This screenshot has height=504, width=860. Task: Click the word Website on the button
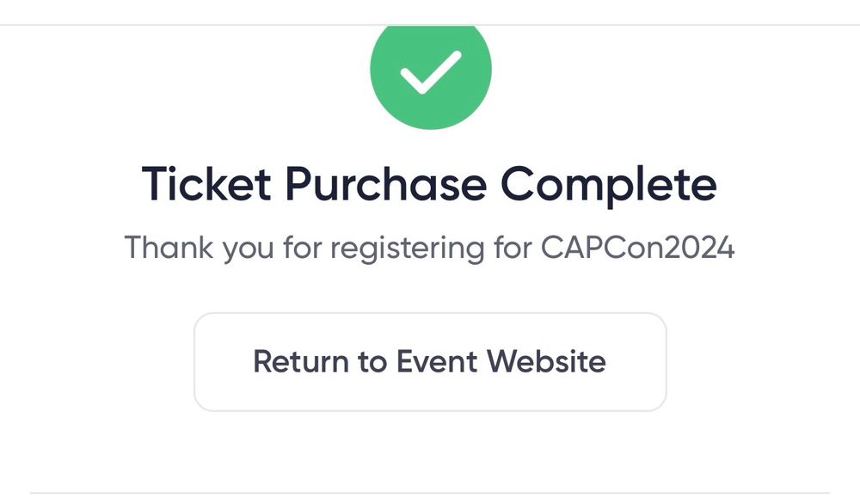pos(546,360)
